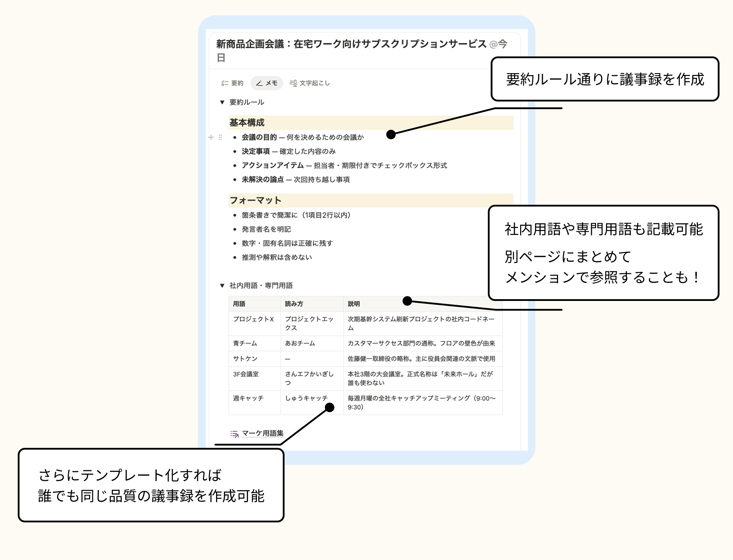733x560 pixels.
Task: Click the 読み方 column header
Action: [294, 304]
